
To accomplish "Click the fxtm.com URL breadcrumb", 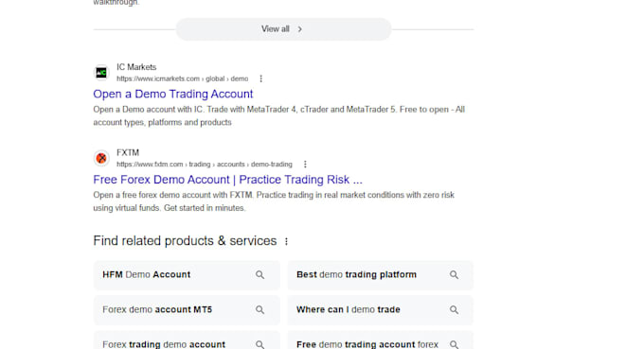I will tap(205, 164).
